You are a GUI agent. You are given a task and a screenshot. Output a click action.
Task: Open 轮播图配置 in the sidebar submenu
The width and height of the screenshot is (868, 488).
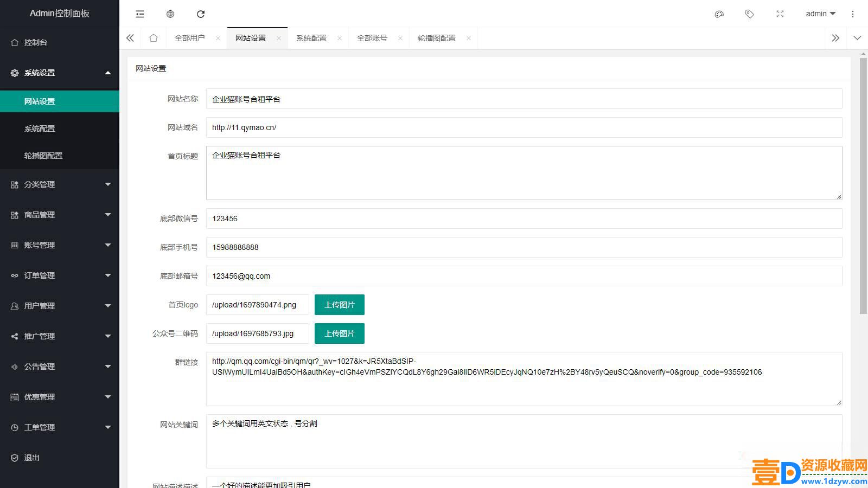pyautogui.click(x=60, y=156)
